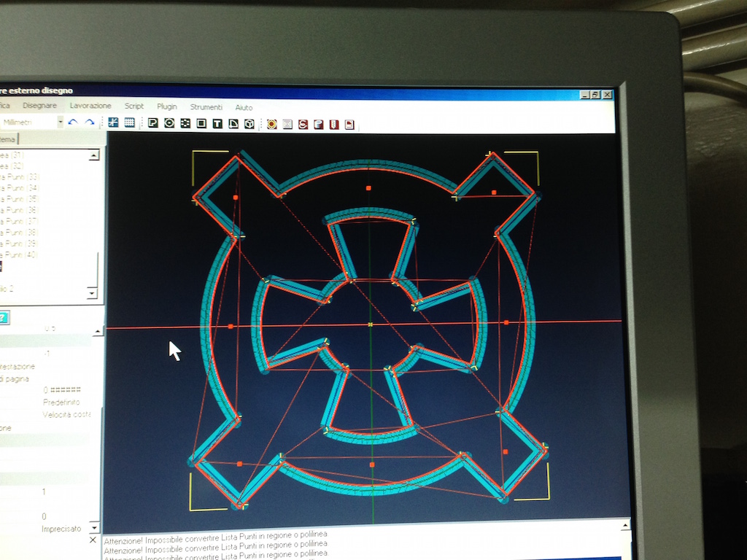Image resolution: width=747 pixels, height=560 pixels.
Task: Click the properties panel scroll-up arrow
Action: (98, 332)
